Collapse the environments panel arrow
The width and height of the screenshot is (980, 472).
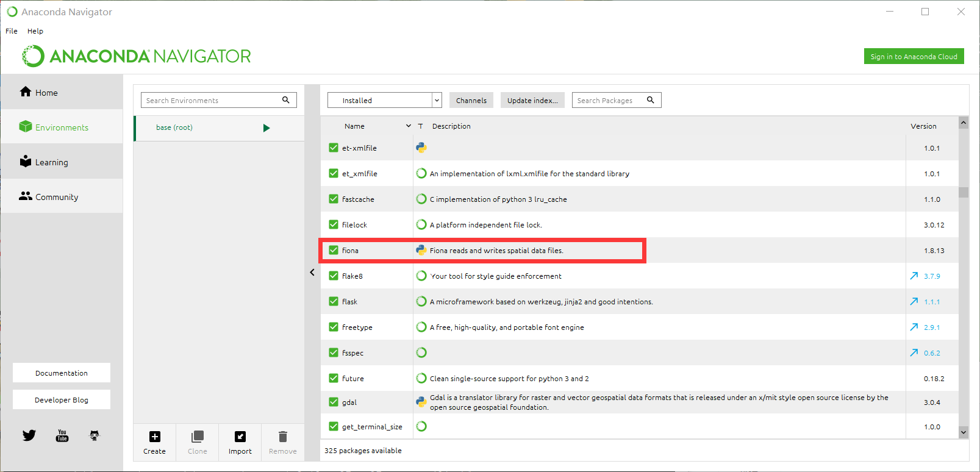(x=312, y=273)
